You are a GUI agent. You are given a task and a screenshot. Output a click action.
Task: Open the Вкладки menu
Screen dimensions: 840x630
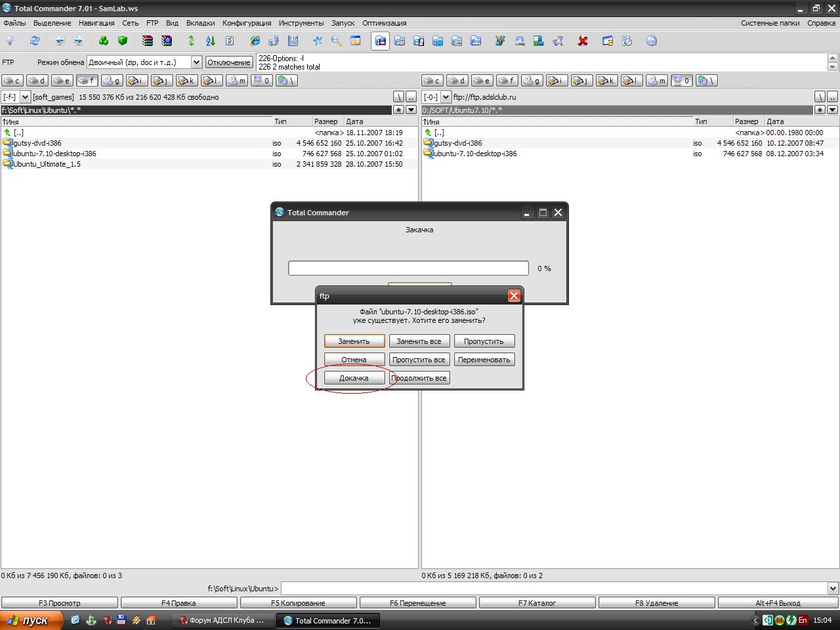pyautogui.click(x=200, y=23)
